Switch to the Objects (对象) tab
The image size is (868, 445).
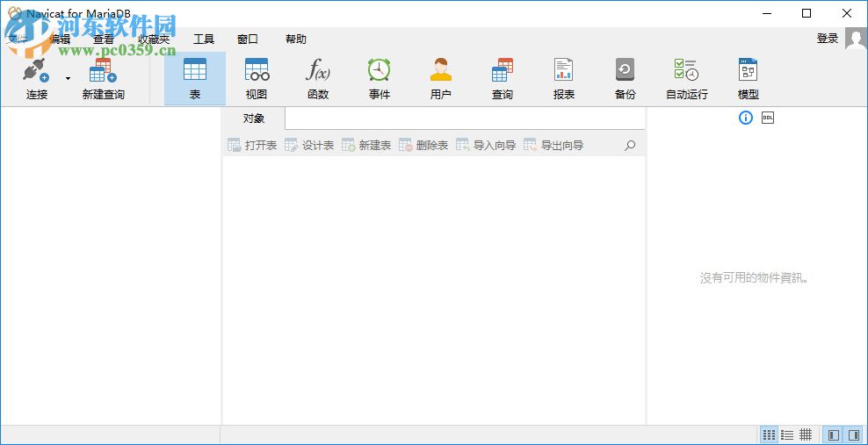coord(254,118)
